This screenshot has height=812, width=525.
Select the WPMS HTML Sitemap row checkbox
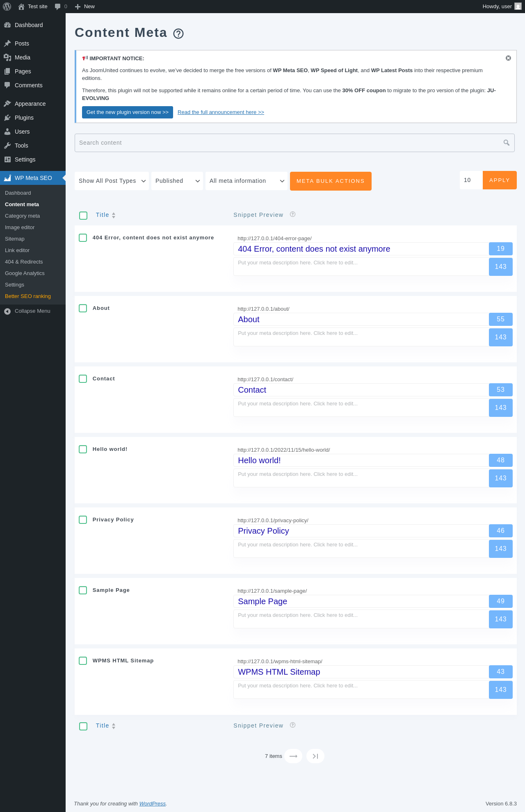point(83,661)
